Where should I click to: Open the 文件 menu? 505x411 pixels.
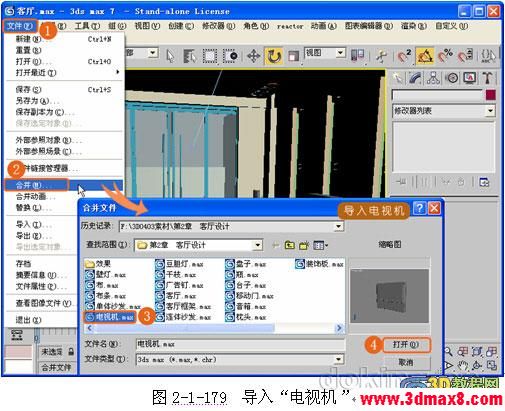[x=20, y=26]
